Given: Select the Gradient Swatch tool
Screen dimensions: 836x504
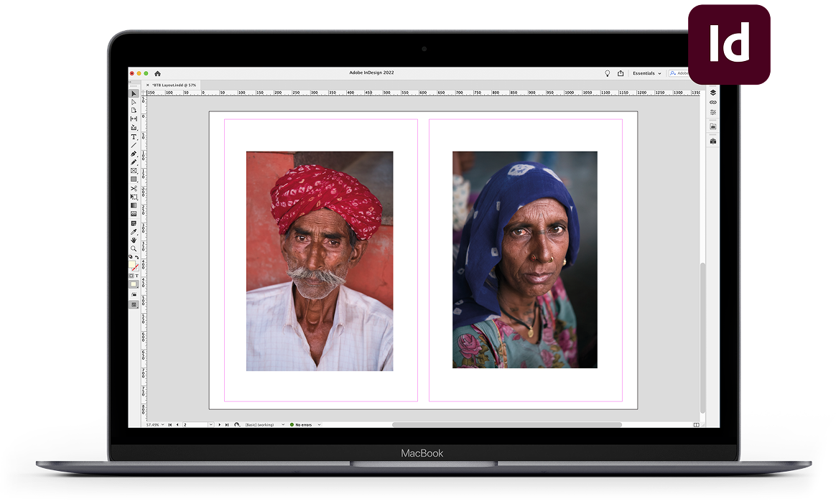Looking at the screenshot, I should pyautogui.click(x=134, y=205).
